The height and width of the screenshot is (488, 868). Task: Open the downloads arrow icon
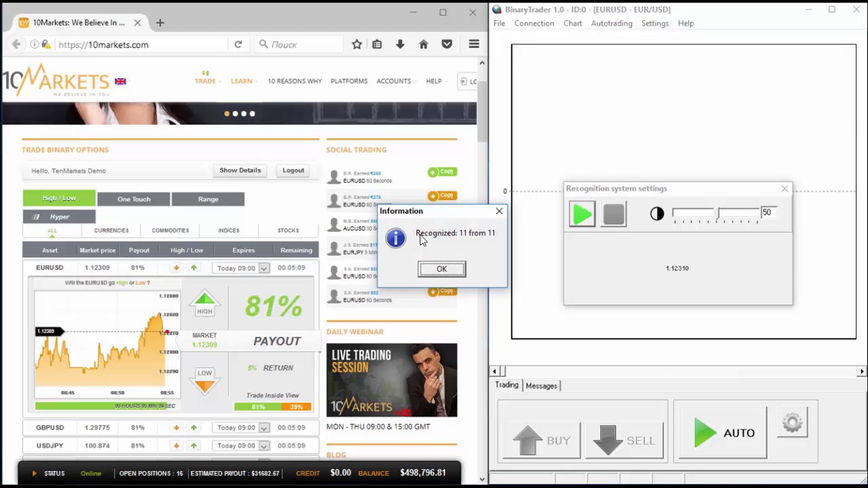[x=400, y=45]
